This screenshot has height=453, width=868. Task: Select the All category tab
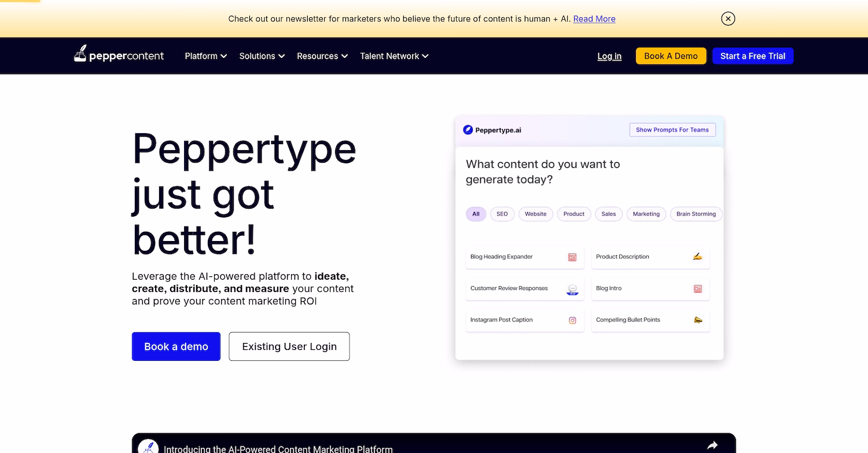point(476,214)
